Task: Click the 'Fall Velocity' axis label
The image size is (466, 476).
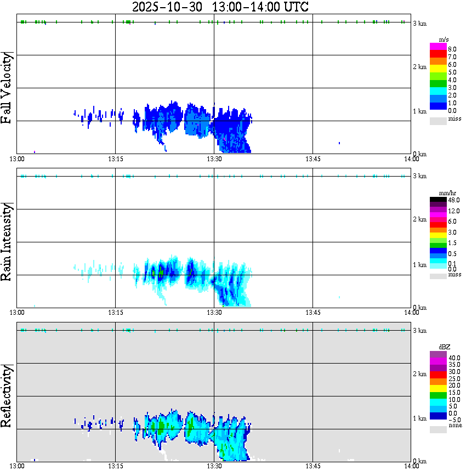Action: click(x=7, y=88)
